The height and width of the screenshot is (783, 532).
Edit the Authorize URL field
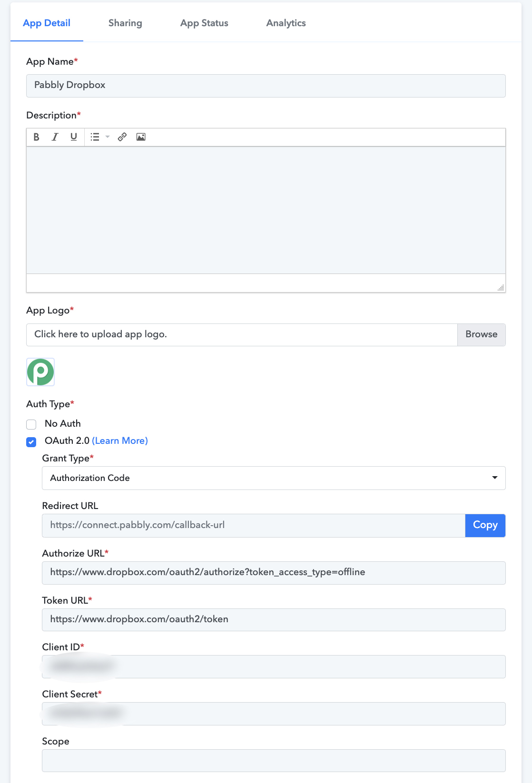[x=274, y=573]
